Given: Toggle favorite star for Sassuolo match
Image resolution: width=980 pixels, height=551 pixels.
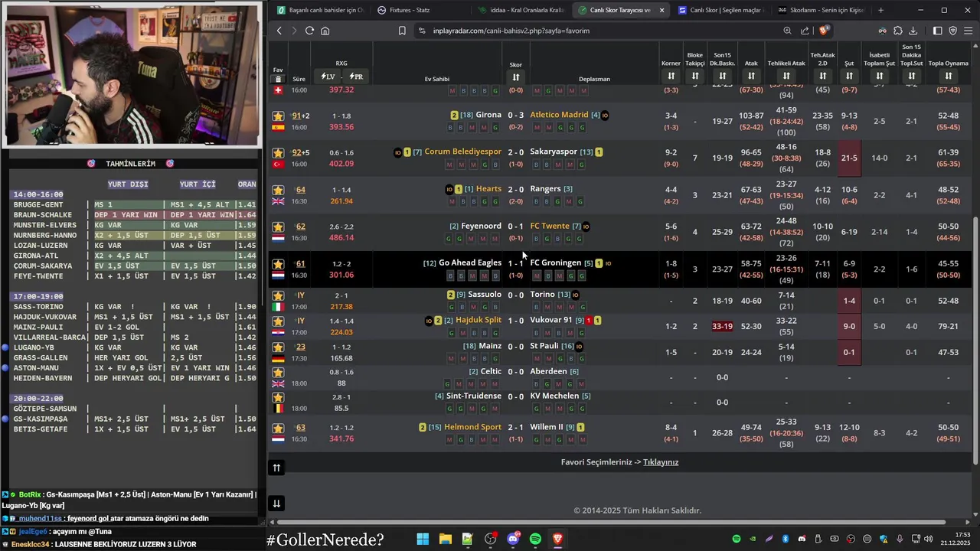Looking at the screenshot, I should click(x=278, y=295).
